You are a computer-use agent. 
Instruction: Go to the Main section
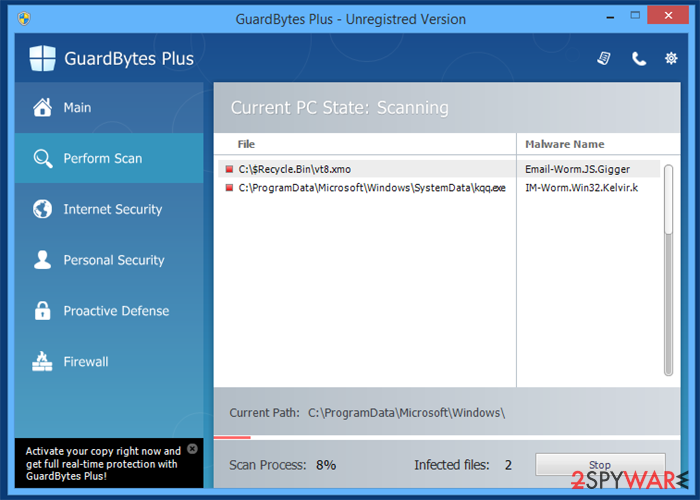[x=109, y=108]
